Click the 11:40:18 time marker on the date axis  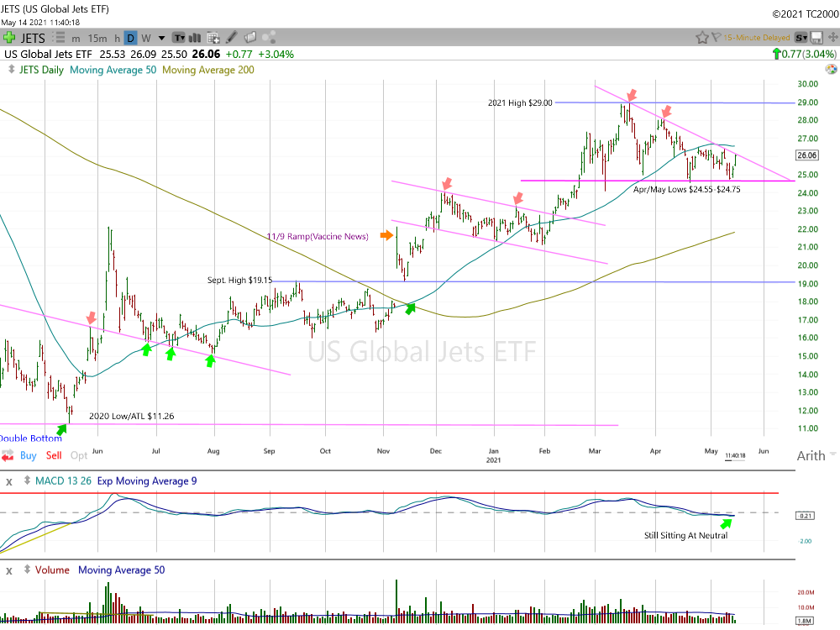(735, 456)
